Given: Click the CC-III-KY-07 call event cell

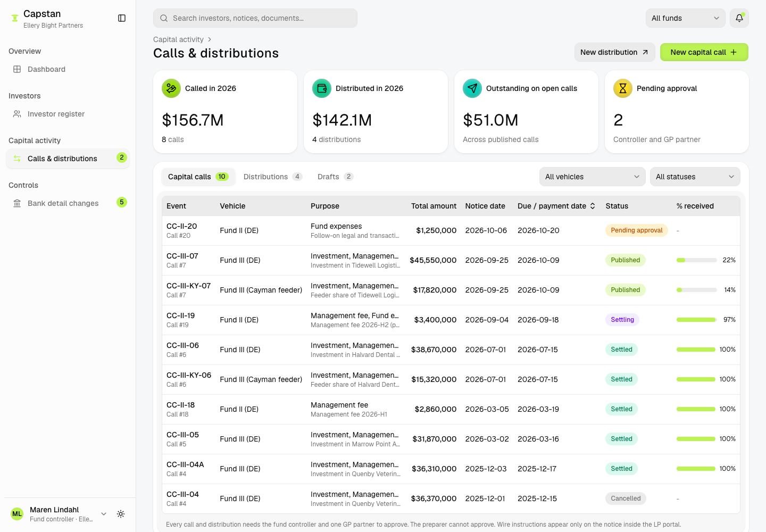Looking at the screenshot, I should coord(189,290).
